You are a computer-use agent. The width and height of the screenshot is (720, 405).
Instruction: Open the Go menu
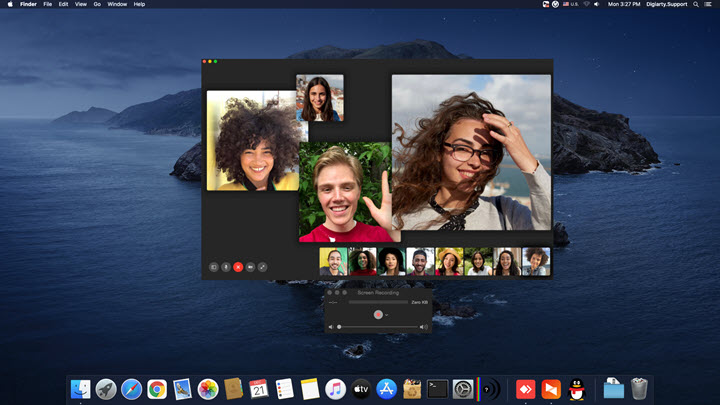pos(97,4)
